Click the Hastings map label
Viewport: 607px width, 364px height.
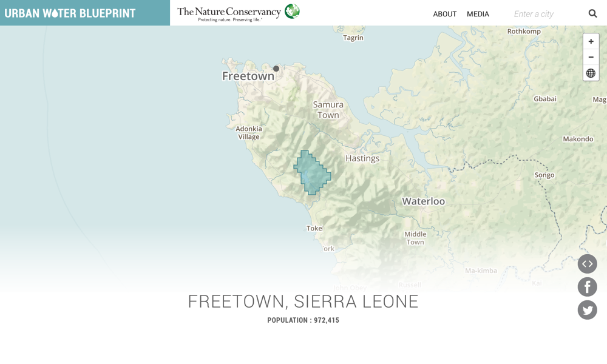[362, 158]
